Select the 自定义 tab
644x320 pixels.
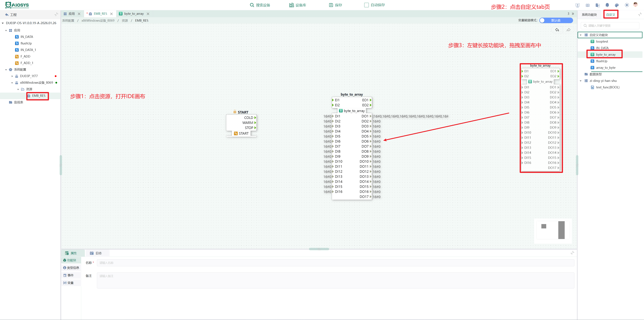(610, 14)
